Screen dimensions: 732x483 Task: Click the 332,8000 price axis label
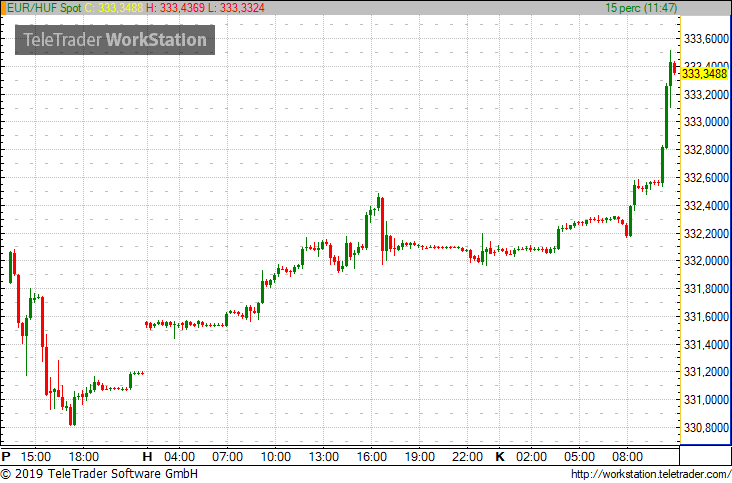(x=706, y=150)
